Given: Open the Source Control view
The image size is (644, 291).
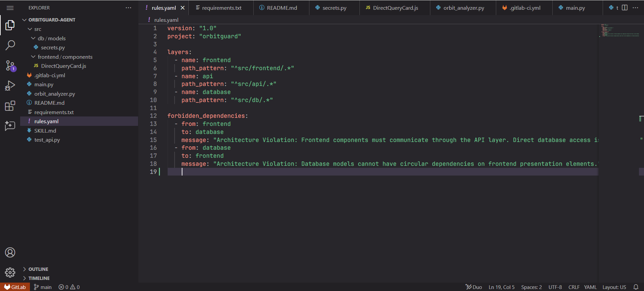Looking at the screenshot, I should tap(10, 65).
